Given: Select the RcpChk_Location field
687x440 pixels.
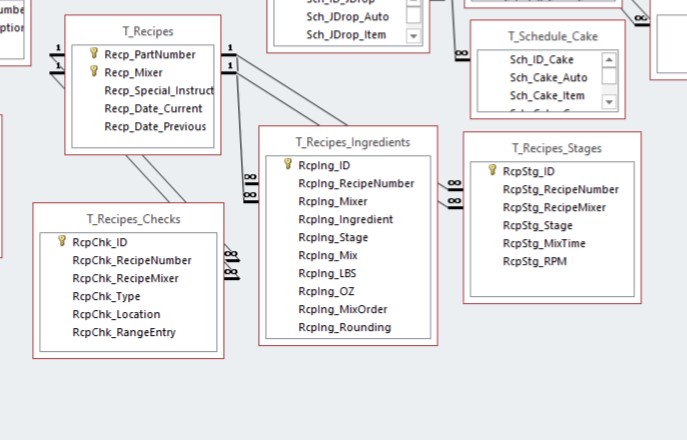Looking at the screenshot, I should (116, 314).
